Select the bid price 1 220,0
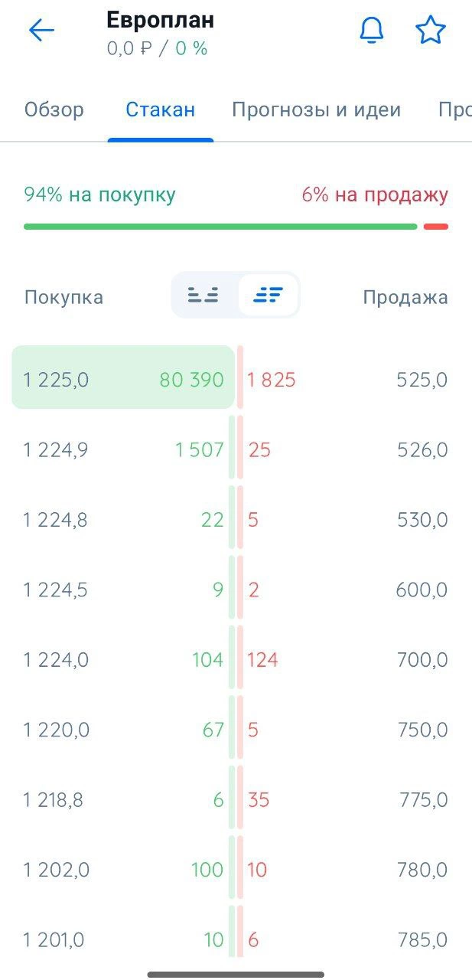472x980 pixels. click(x=55, y=730)
